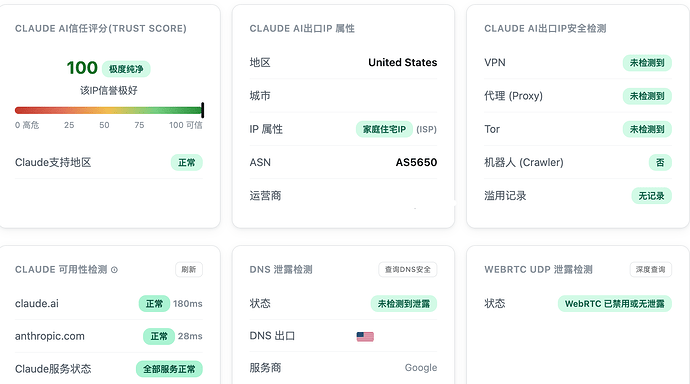Click the 全部服务正常 badge
Image resolution: width=690 pixels, height=384 pixels.
click(169, 369)
